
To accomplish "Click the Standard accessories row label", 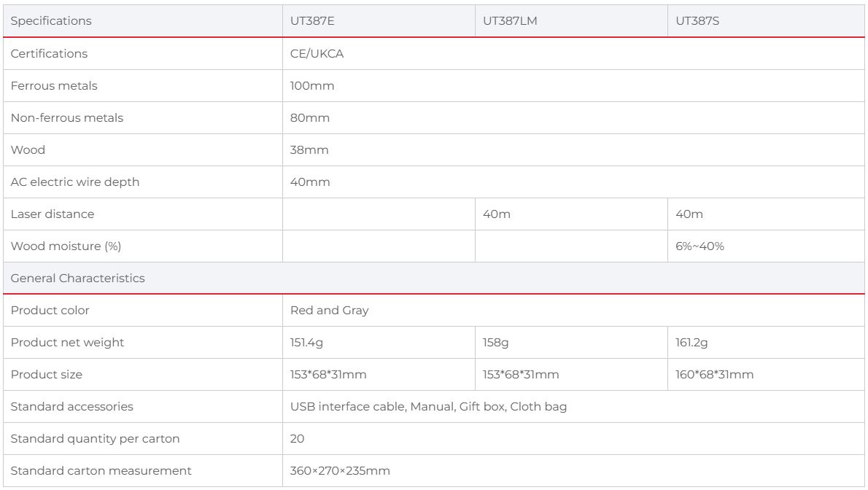I will pos(72,407).
